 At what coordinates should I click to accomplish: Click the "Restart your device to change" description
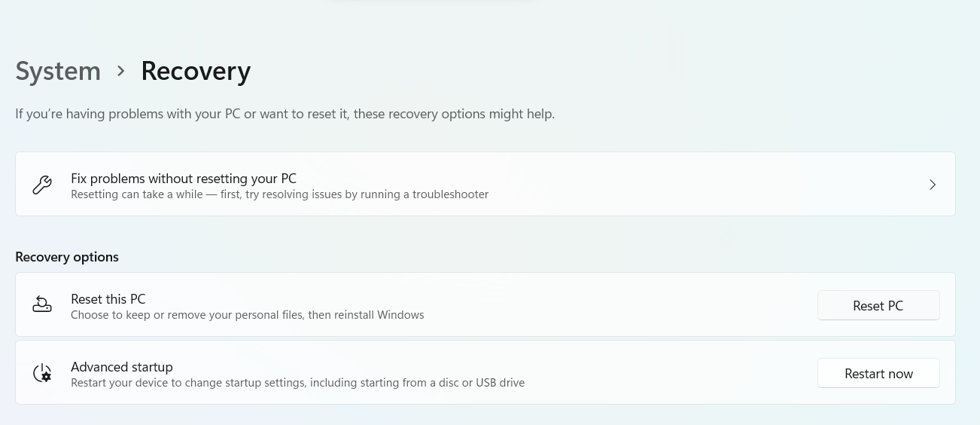(297, 383)
